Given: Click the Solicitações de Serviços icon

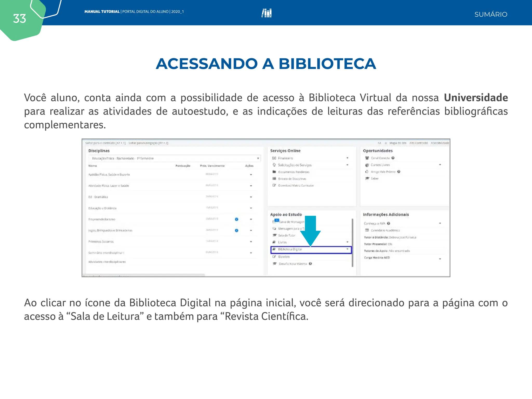Looking at the screenshot, I should [x=274, y=165].
